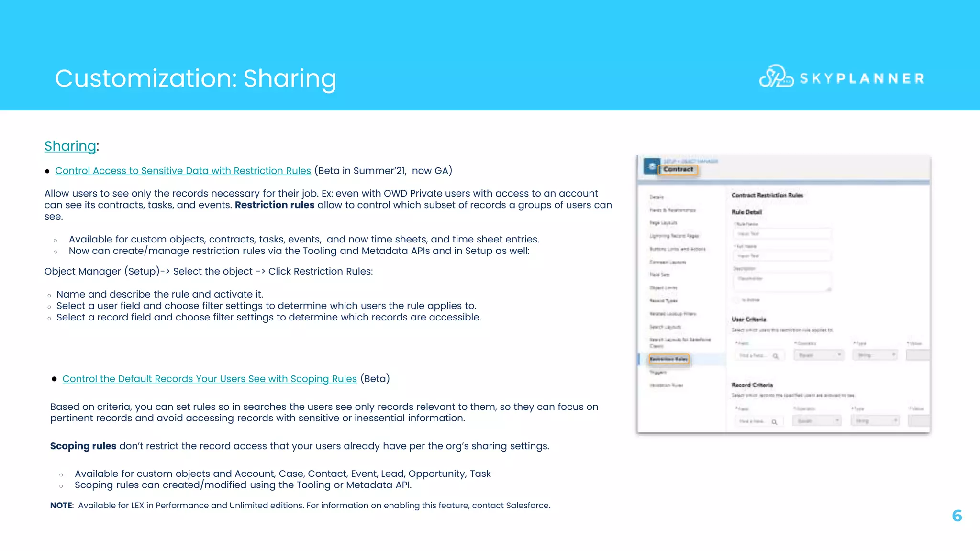
Task: Click the SkyPlanner cloud logo icon
Action: (776, 76)
